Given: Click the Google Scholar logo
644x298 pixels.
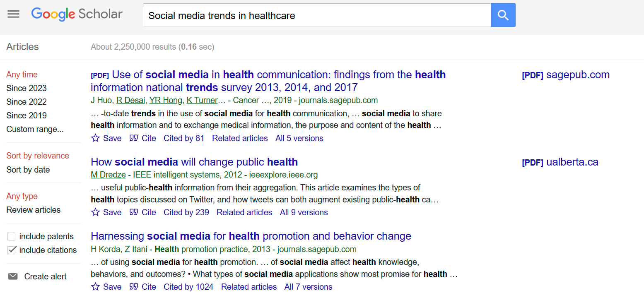Looking at the screenshot, I should (x=77, y=14).
